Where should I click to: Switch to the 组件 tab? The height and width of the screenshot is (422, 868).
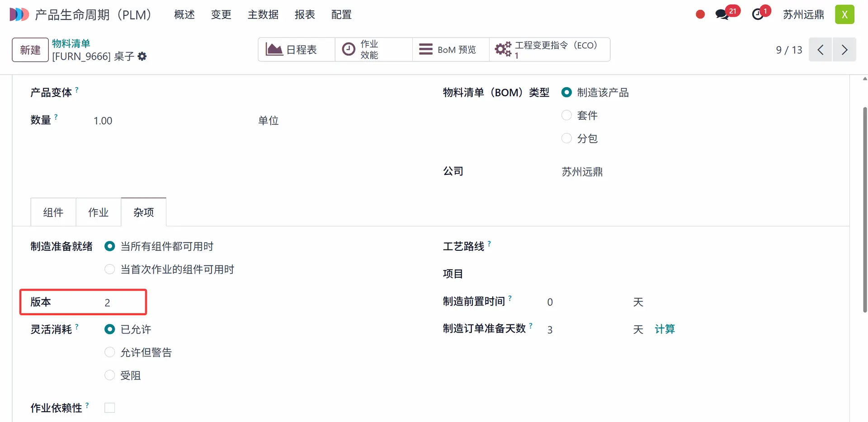point(53,212)
